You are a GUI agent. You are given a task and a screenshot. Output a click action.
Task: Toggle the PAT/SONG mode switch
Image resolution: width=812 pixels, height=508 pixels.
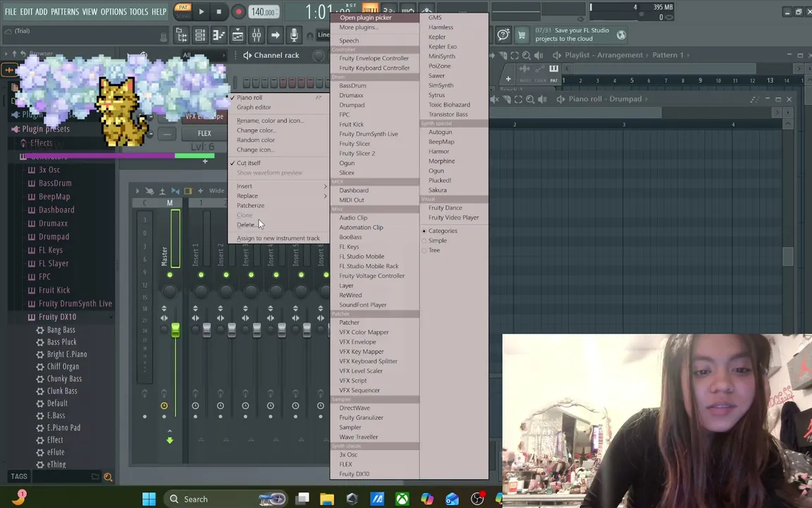(183, 11)
